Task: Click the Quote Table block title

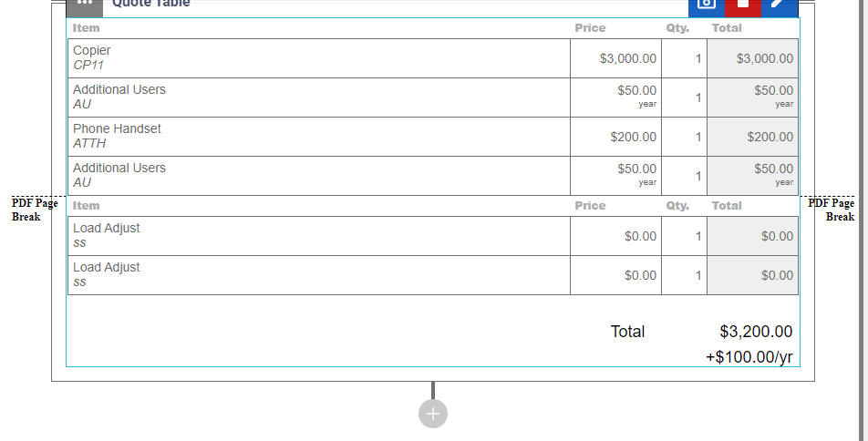Action: click(151, 4)
